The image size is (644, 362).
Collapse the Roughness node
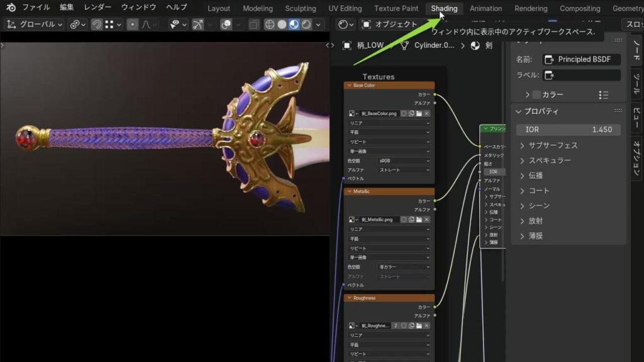[350, 298]
